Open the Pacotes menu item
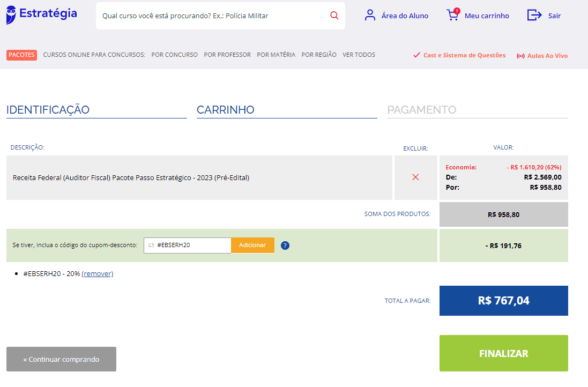This screenshot has height=387, width=588. tap(22, 55)
